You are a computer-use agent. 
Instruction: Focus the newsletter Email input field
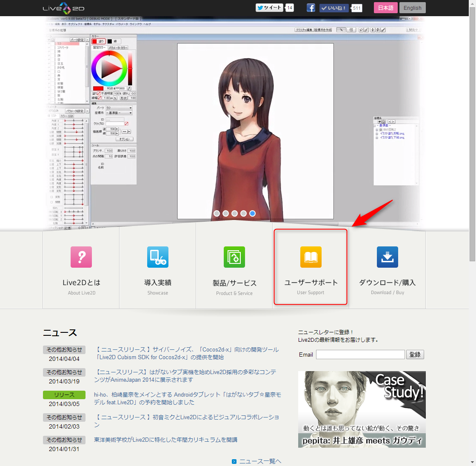click(360, 355)
